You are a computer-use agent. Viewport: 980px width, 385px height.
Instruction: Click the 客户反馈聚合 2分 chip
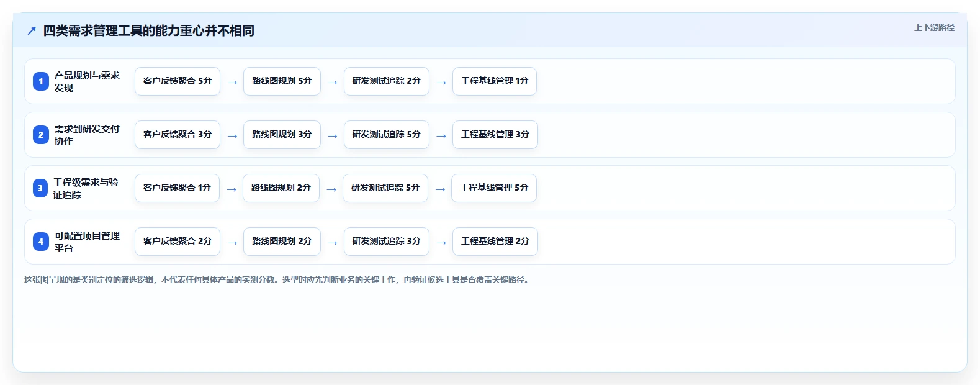tap(178, 242)
